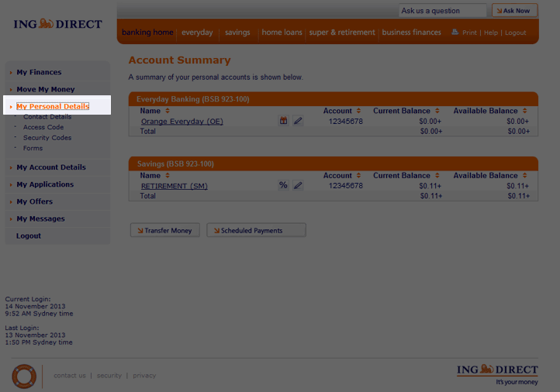Click the pencil edit icon for RETIREMENT account

pos(298,186)
